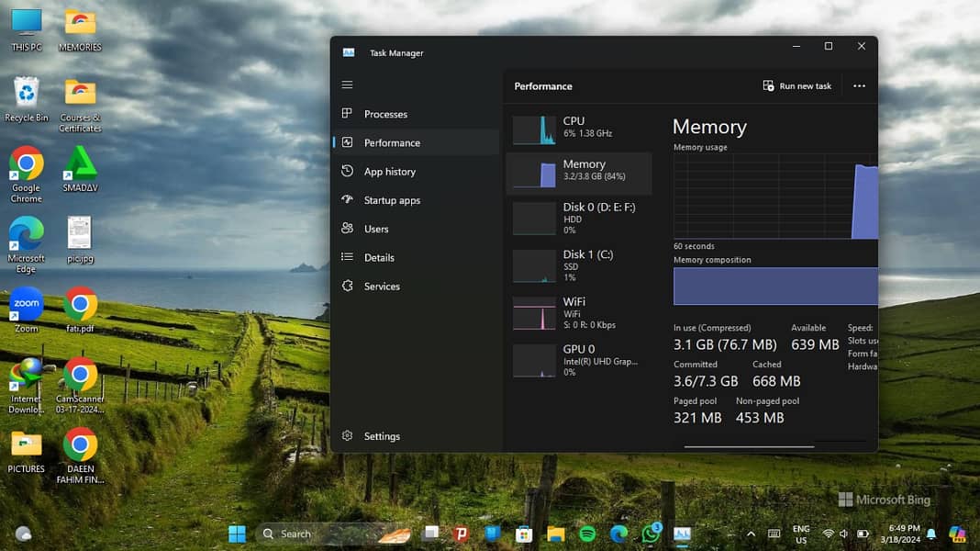Open the Windows Start menu
The height and width of the screenshot is (551, 980).
coord(237,534)
